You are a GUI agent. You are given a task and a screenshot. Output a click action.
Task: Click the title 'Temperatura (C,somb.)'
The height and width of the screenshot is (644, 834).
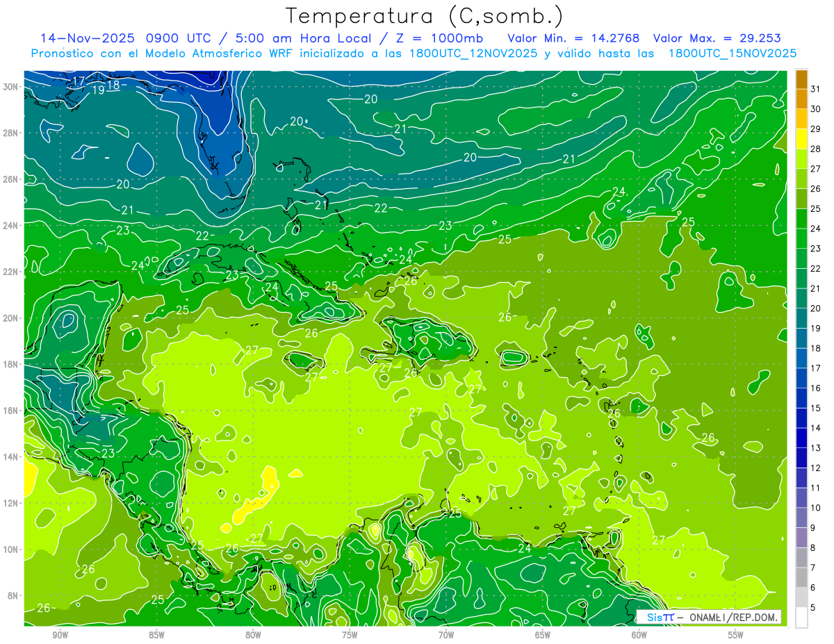[424, 16]
